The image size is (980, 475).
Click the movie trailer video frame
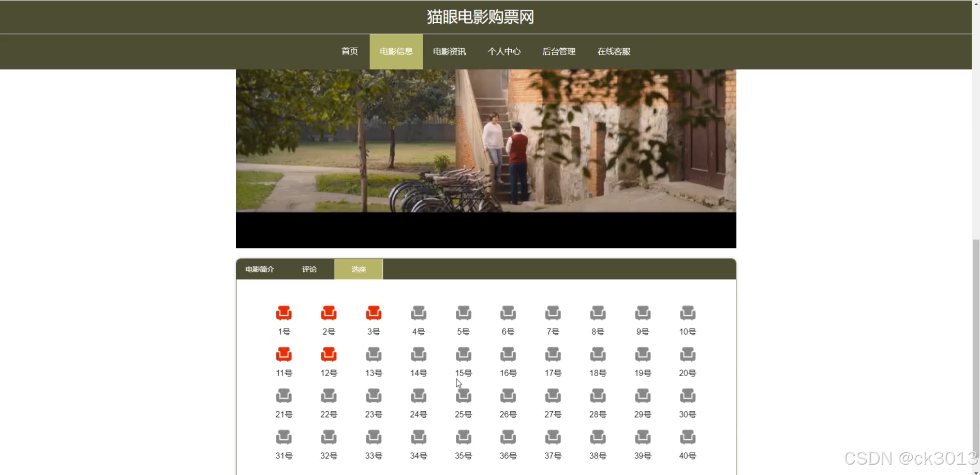click(x=486, y=159)
